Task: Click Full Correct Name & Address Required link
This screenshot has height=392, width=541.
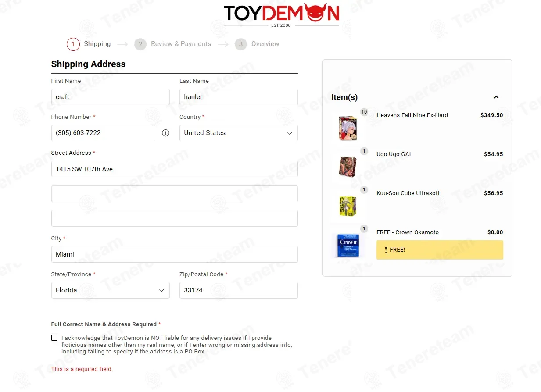Action: pos(104,324)
